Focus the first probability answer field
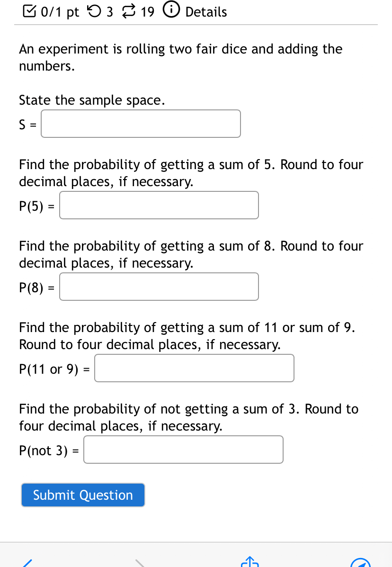The image size is (392, 567). [159, 205]
